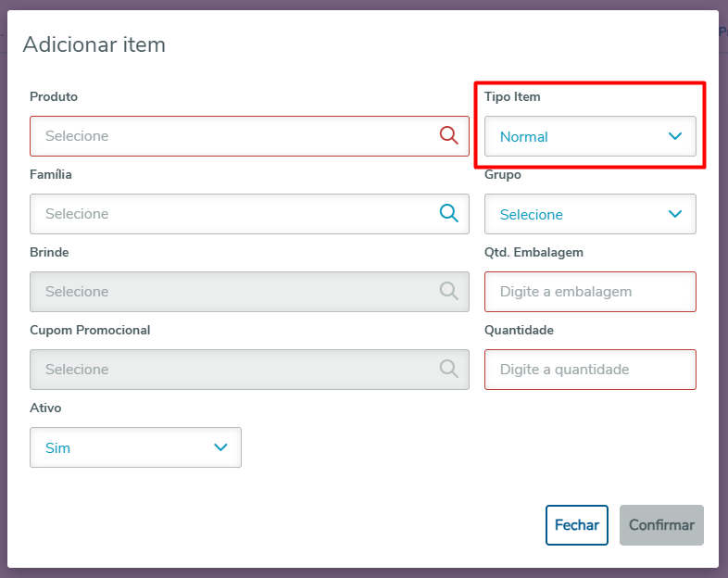
Task: Focus the Família selection field
Action: click(x=232, y=214)
